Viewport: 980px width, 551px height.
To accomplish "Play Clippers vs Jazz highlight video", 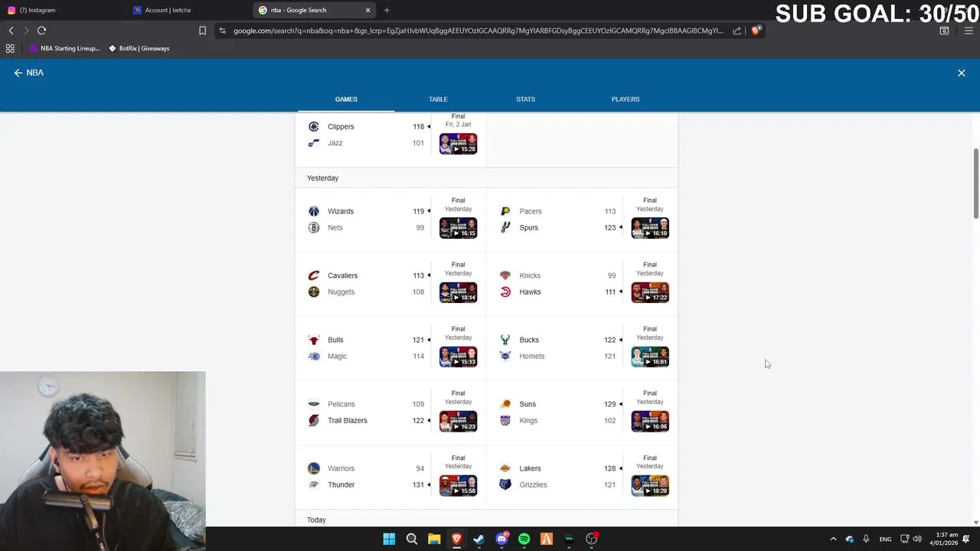I will tap(459, 143).
